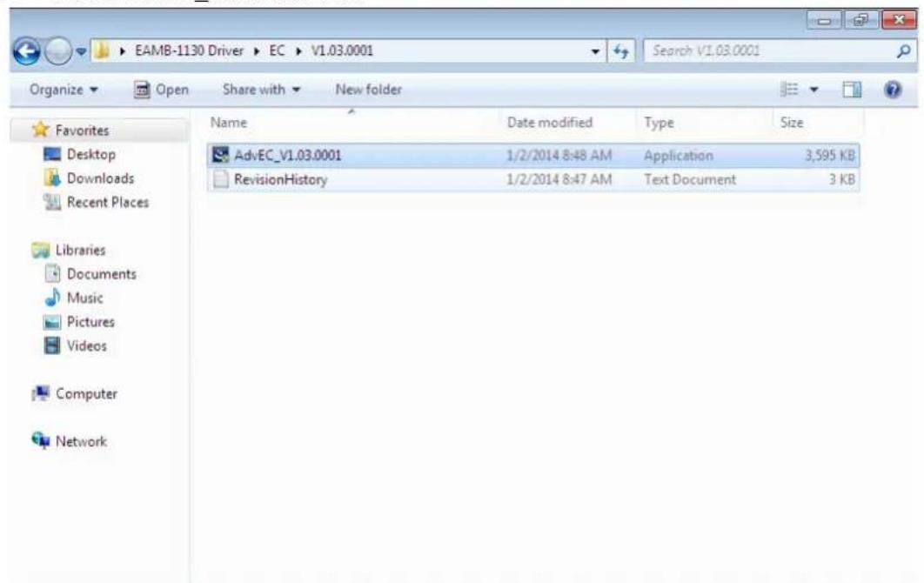Open Help with the question mark icon
Image resolution: width=924 pixels, height=583 pixels.
coord(893,90)
